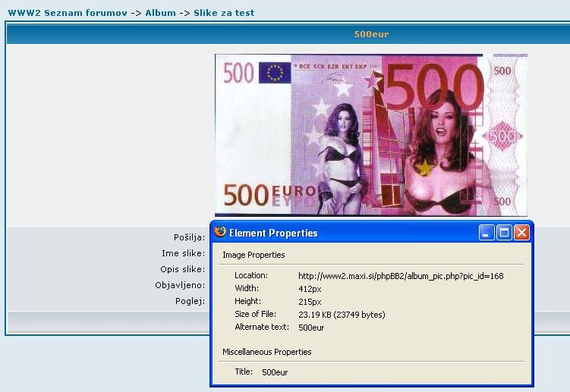Click the Location: label in dialog
This screenshot has width=570, height=392.
251,275
